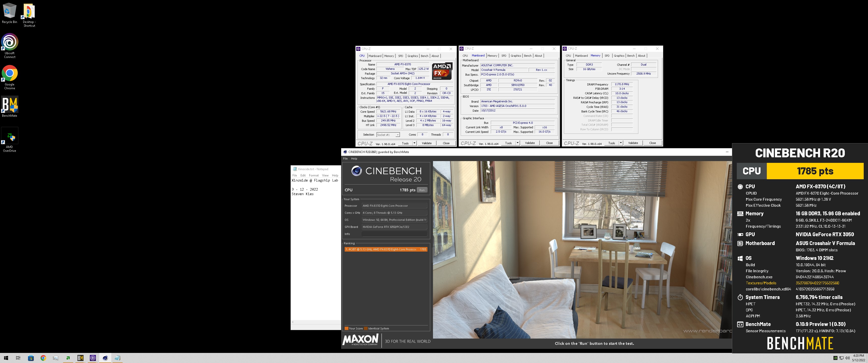Click the Chrome icon on the taskbar
This screenshot has height=363, width=868.
(43, 358)
